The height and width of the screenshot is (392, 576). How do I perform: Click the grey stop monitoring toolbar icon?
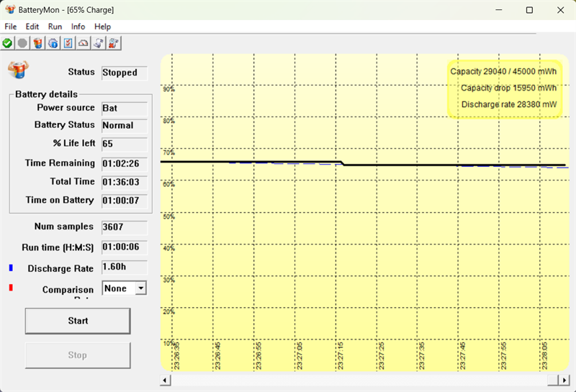(22, 43)
